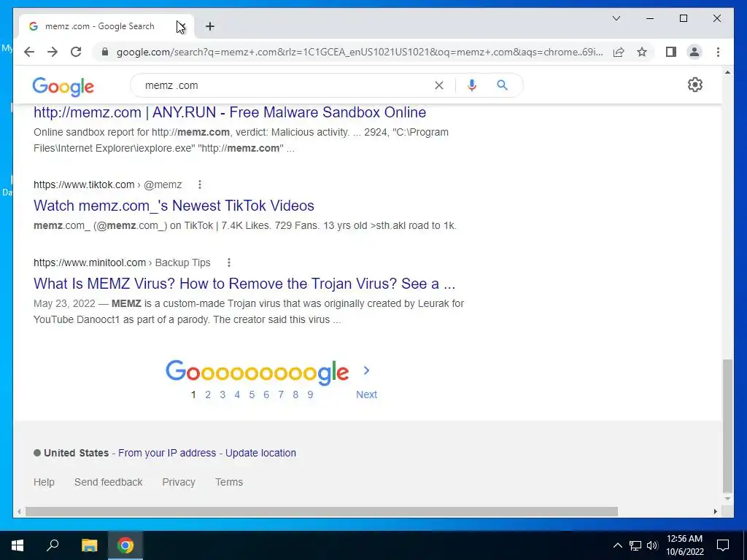Click scrollbar up arrow

[x=727, y=72]
